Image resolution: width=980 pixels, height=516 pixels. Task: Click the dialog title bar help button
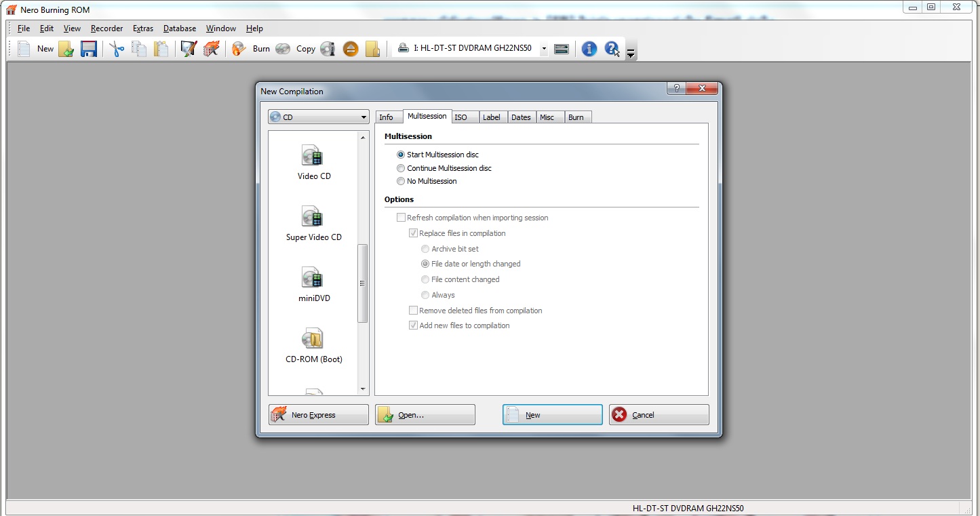(x=676, y=88)
